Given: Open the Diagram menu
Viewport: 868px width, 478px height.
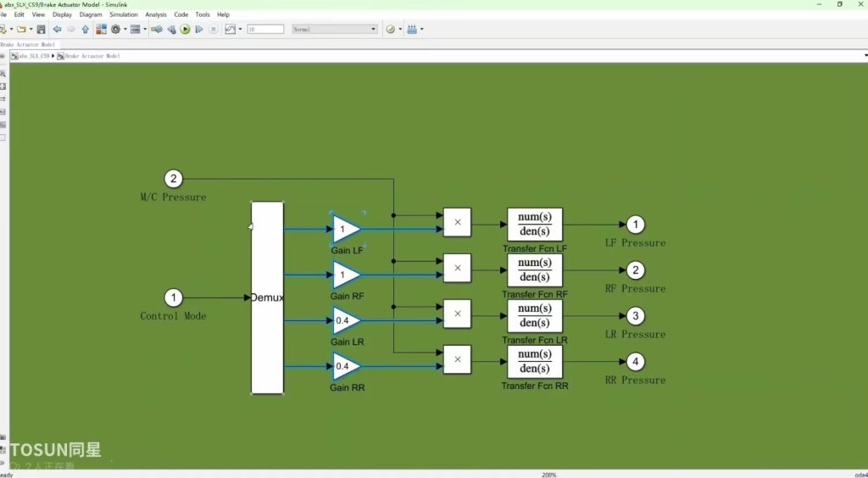Looking at the screenshot, I should 90,14.
